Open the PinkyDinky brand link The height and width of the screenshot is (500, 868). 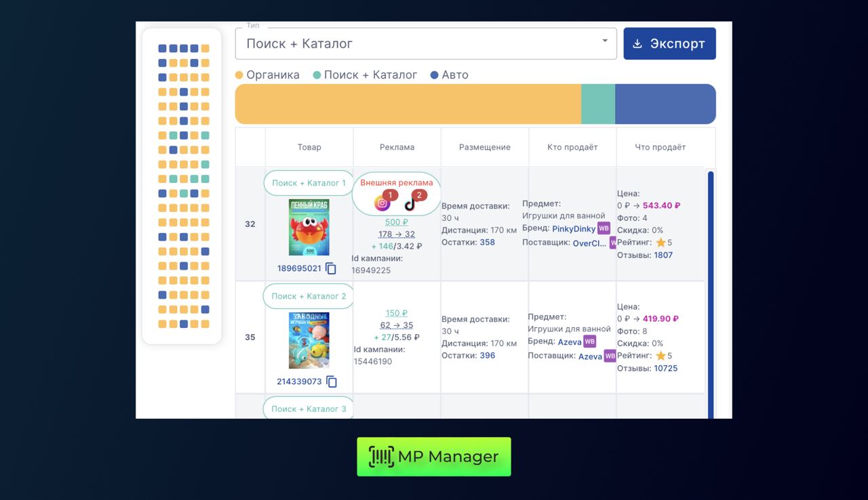tap(573, 229)
